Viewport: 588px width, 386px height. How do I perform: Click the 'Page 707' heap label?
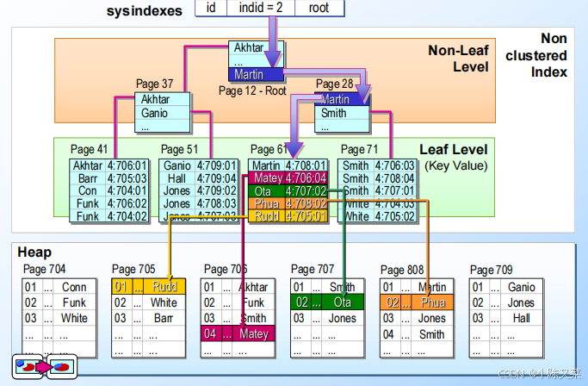(313, 269)
